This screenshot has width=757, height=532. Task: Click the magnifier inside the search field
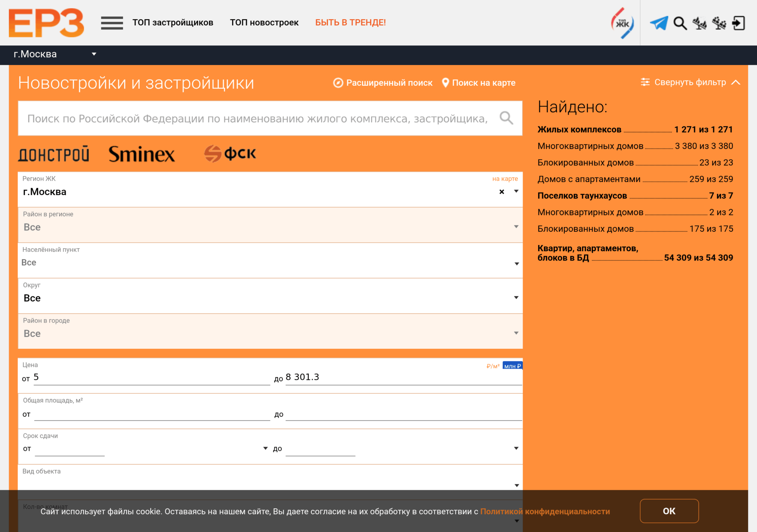pos(506,118)
